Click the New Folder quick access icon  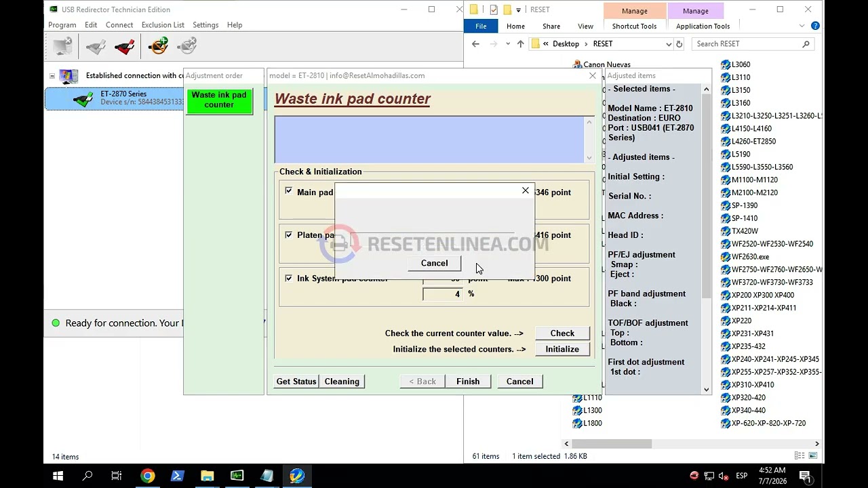[x=507, y=9]
